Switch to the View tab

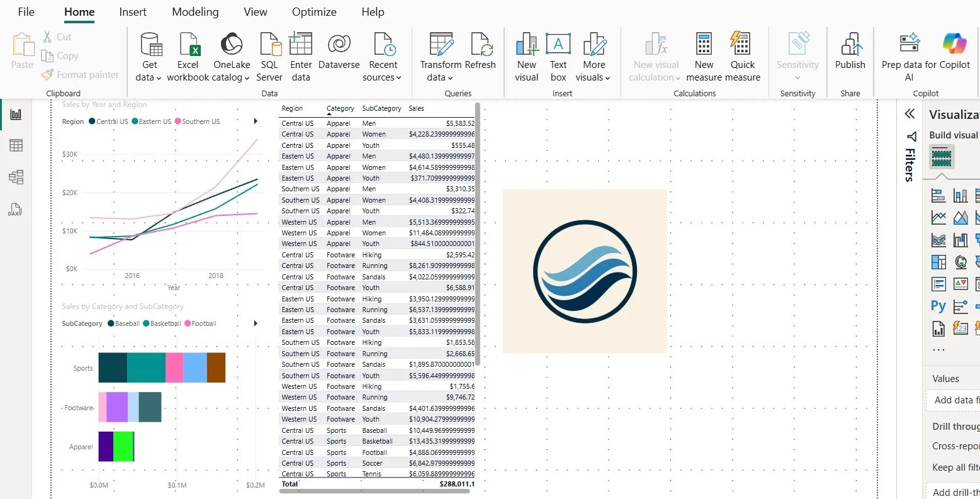point(256,12)
